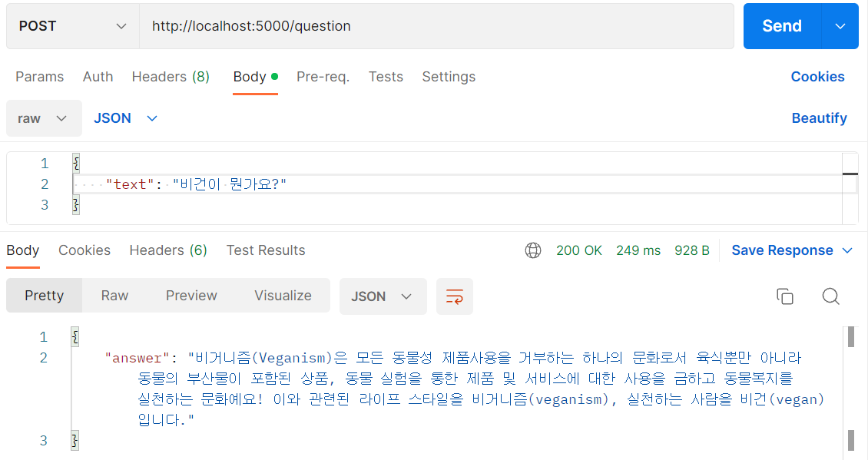Switch to the Test Results tab
This screenshot has height=460, width=868.
(x=265, y=250)
